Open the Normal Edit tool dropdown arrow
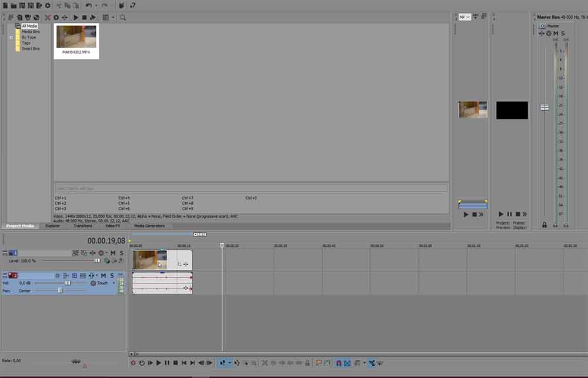The image size is (588, 378). [229, 363]
